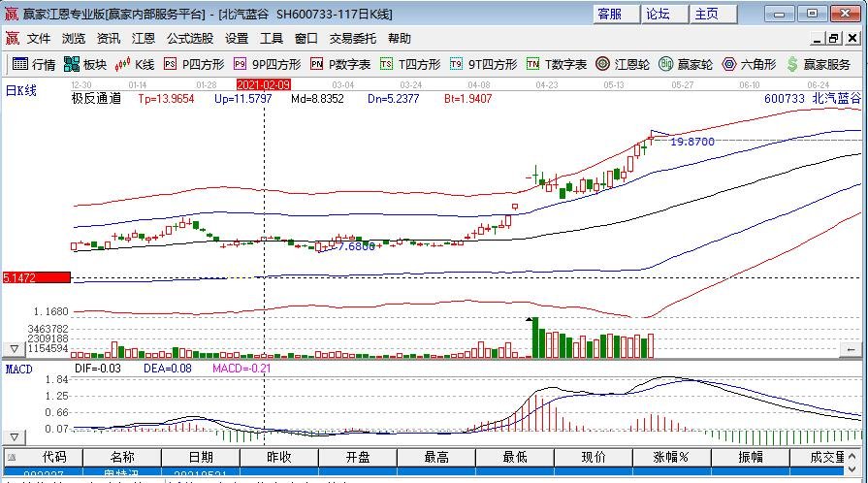The width and height of the screenshot is (868, 483).
Task: Select the P四方形 tool
Action: click(194, 64)
